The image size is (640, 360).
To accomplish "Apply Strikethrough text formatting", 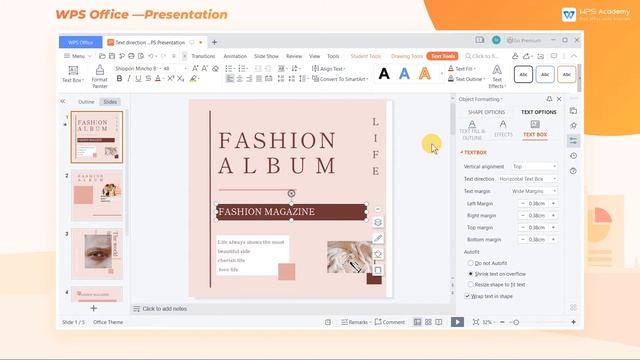I will pos(148,78).
